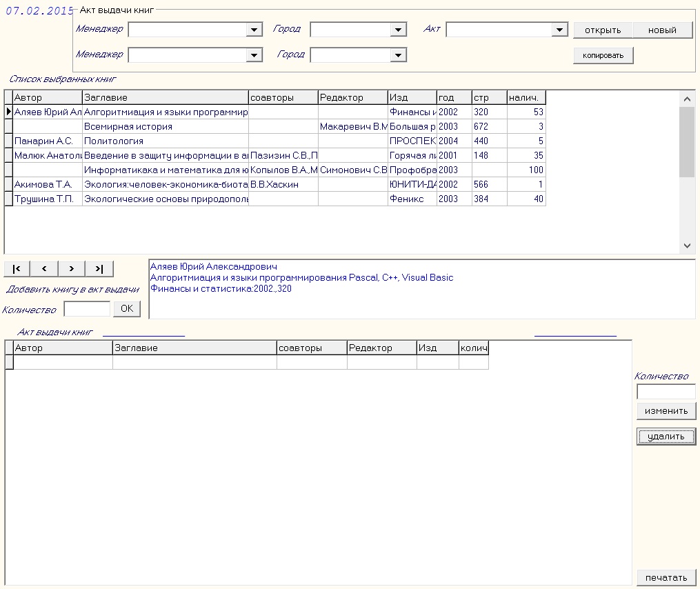Click Автор header in book list
700x589 pixels.
(x=48, y=97)
